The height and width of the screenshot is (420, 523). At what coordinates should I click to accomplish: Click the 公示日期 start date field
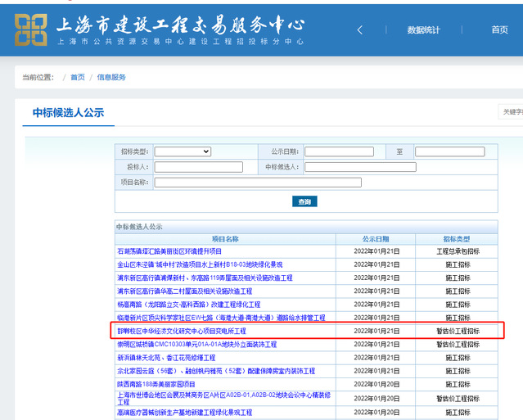point(339,151)
